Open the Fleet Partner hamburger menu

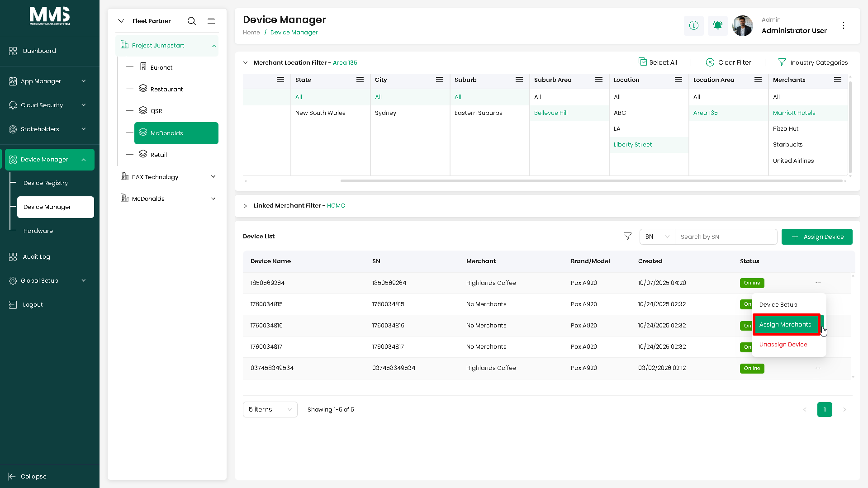pos(211,21)
